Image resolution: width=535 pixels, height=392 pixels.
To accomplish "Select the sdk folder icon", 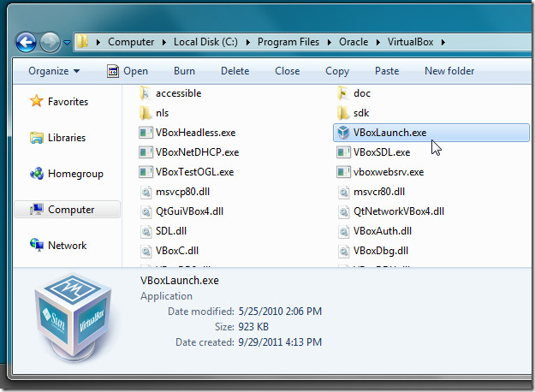I will 342,113.
